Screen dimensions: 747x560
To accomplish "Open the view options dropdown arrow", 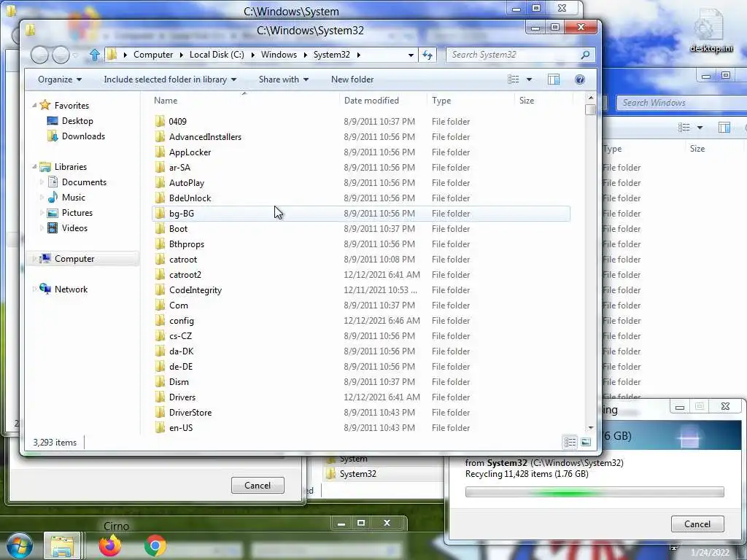I will [529, 79].
